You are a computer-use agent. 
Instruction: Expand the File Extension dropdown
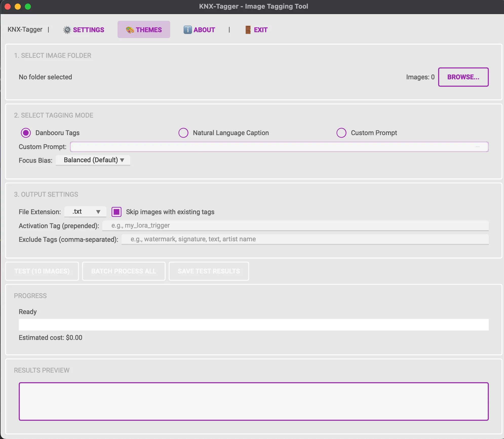[85, 212]
